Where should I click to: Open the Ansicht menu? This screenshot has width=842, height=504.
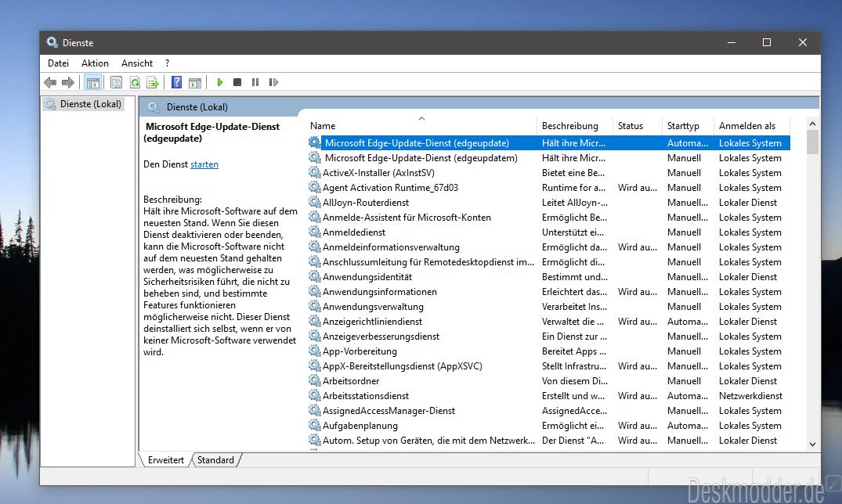coord(137,63)
